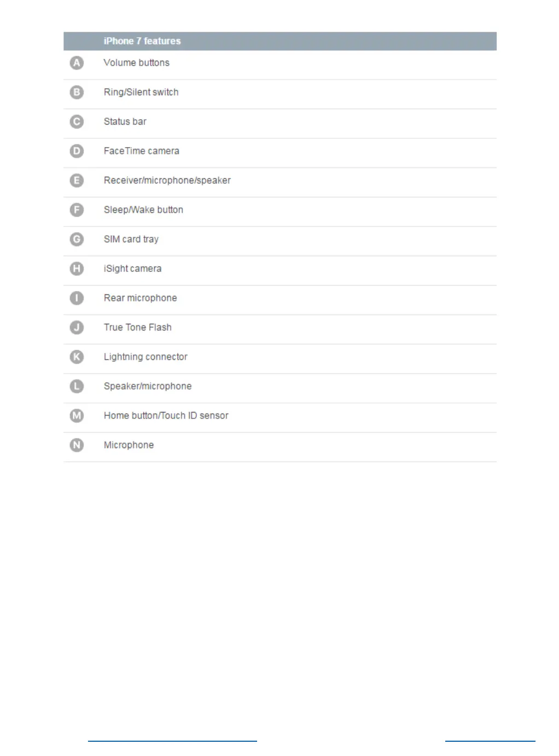Screen dimensions: 559x756
Task: Click "Home button/Touch ID sensor" text
Action: [166, 416]
